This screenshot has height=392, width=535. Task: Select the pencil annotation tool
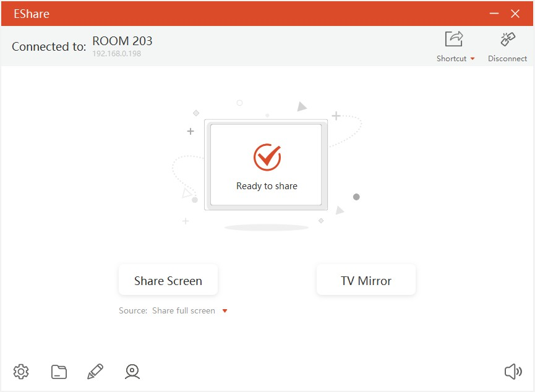coord(95,372)
